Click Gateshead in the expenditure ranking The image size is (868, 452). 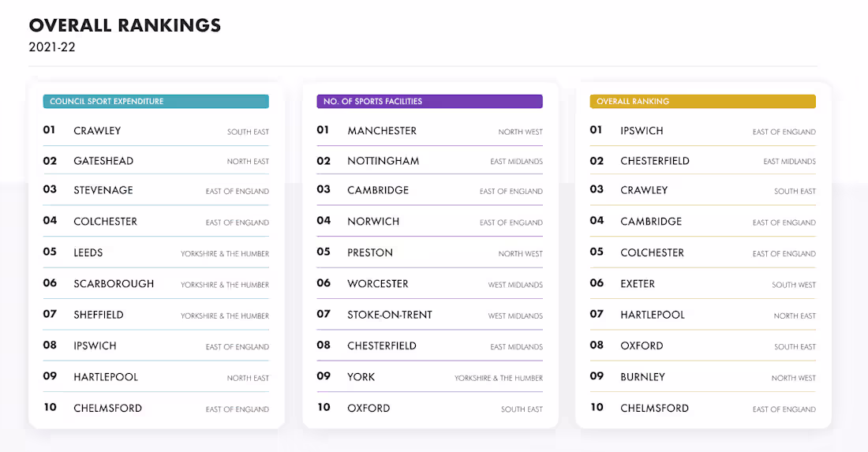pos(103,161)
